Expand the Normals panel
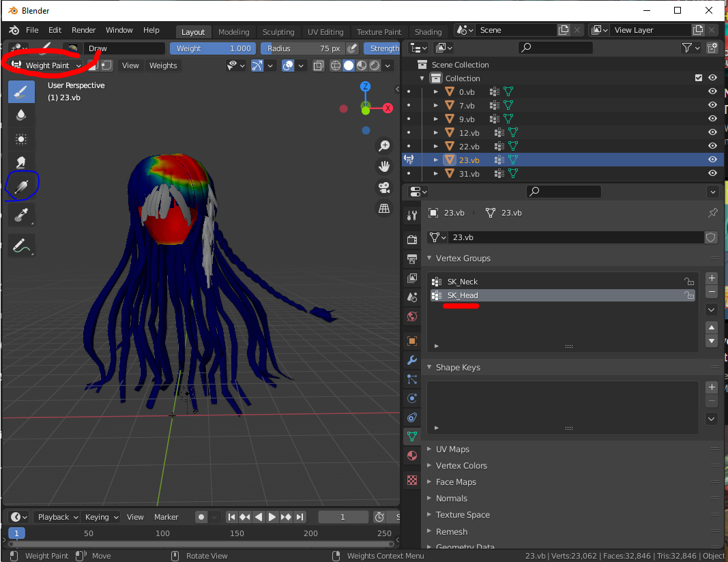The width and height of the screenshot is (728, 562). 429,499
